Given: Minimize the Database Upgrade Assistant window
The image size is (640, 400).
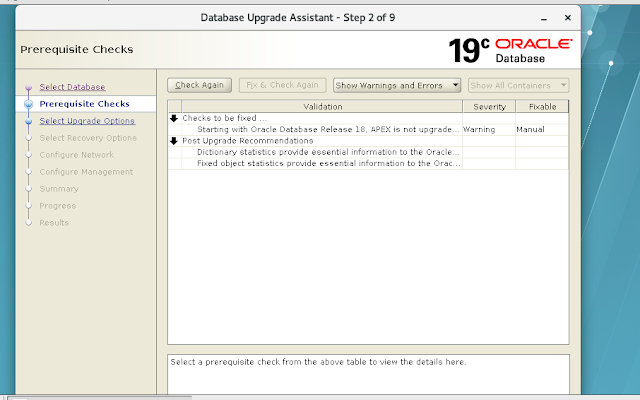Looking at the screenshot, I should (x=544, y=18).
